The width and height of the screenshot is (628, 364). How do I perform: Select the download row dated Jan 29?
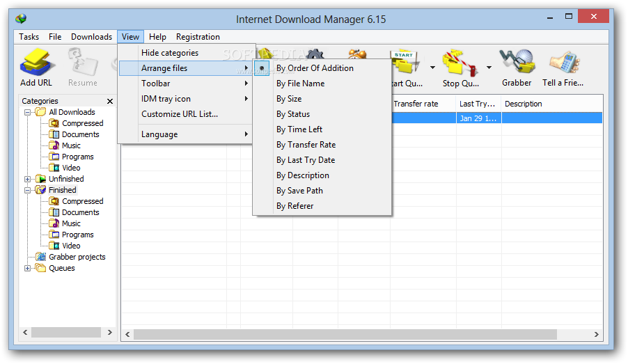click(496, 118)
